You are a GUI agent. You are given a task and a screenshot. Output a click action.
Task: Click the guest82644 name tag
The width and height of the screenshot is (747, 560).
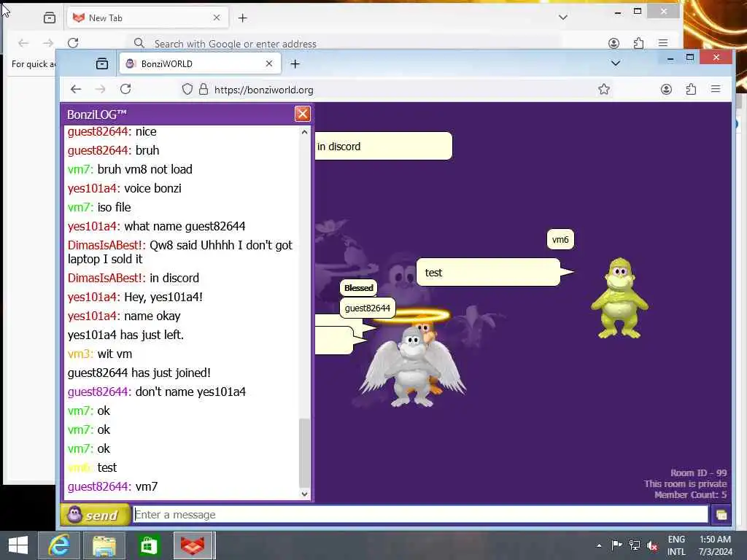(368, 308)
